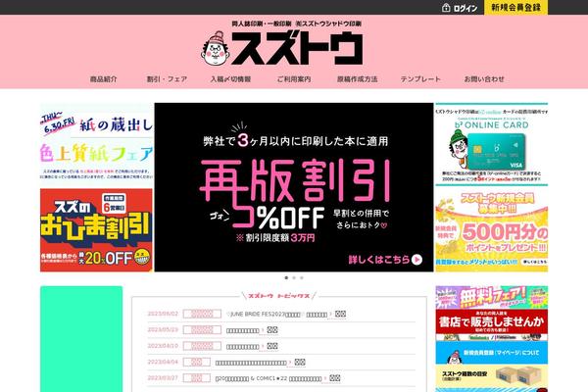Open the ログイン login link
Screen dimensions: 588x392
tap(465, 8)
